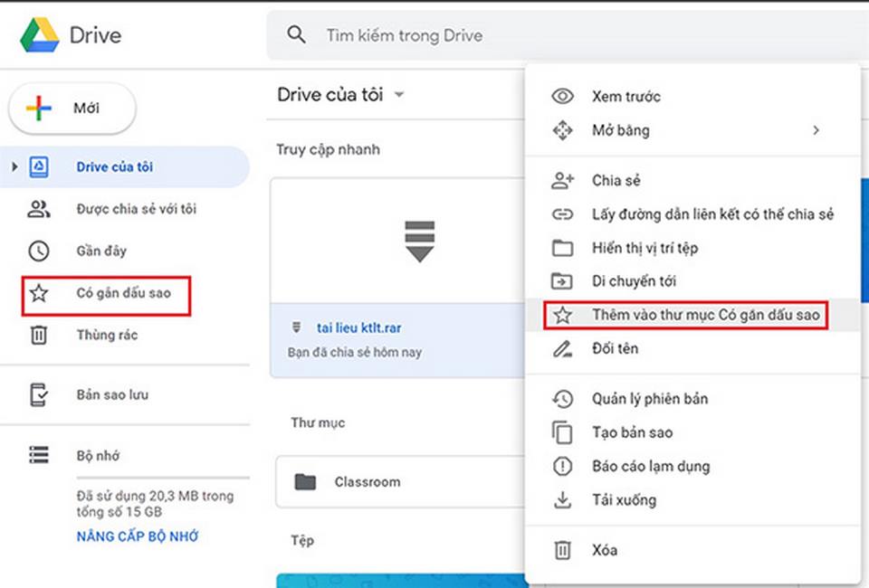Click the Xem trước eye icon
The width and height of the screenshot is (869, 588).
(562, 97)
